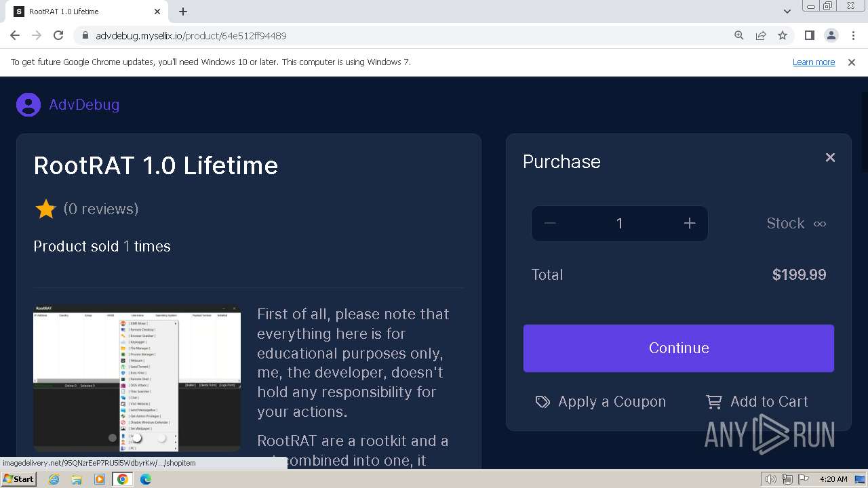
Task: Click the Action Center flag tray icon
Action: [x=803, y=479]
